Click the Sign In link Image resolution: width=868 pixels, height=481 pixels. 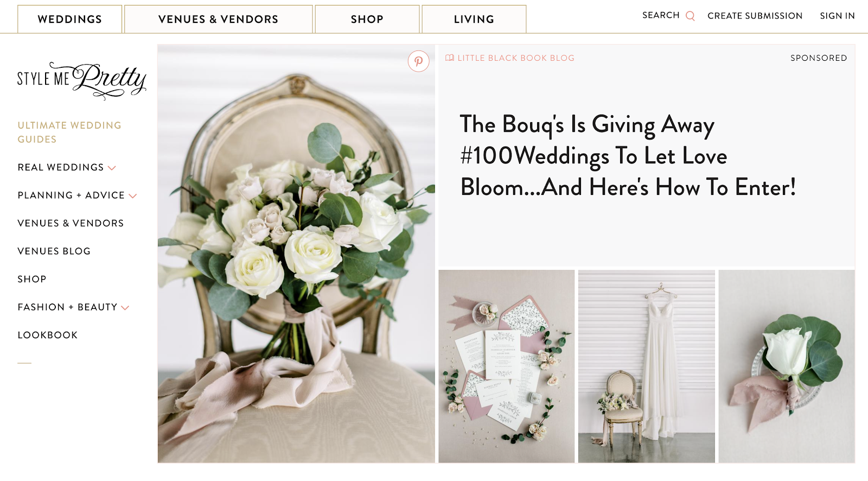pyautogui.click(x=837, y=16)
